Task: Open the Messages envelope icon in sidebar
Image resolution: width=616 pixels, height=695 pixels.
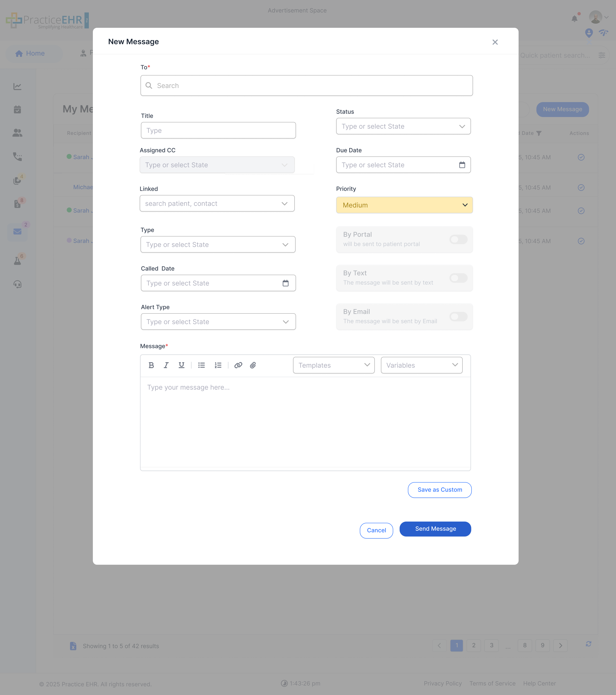Action: 17,232
